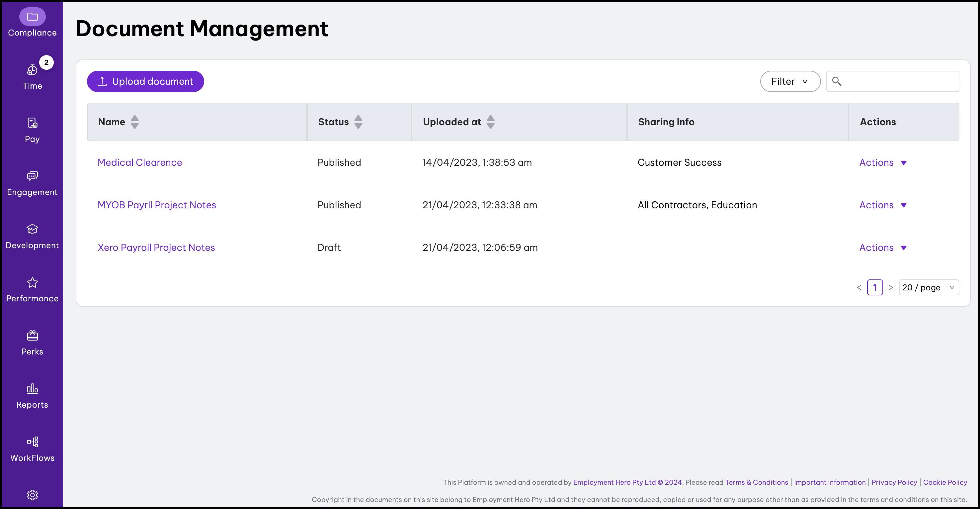Open the settings gear at the bottom
The width and height of the screenshot is (980, 509).
click(x=32, y=495)
